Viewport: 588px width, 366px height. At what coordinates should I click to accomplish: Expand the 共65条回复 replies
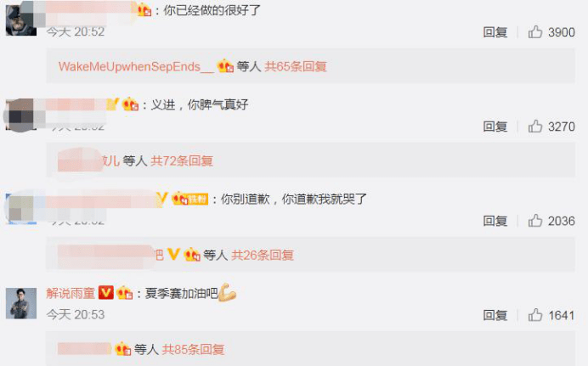click(x=296, y=67)
